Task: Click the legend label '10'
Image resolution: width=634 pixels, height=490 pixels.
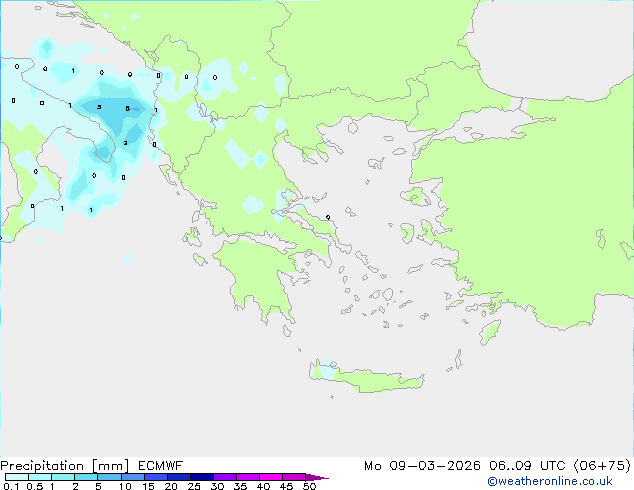Action: tap(125, 486)
